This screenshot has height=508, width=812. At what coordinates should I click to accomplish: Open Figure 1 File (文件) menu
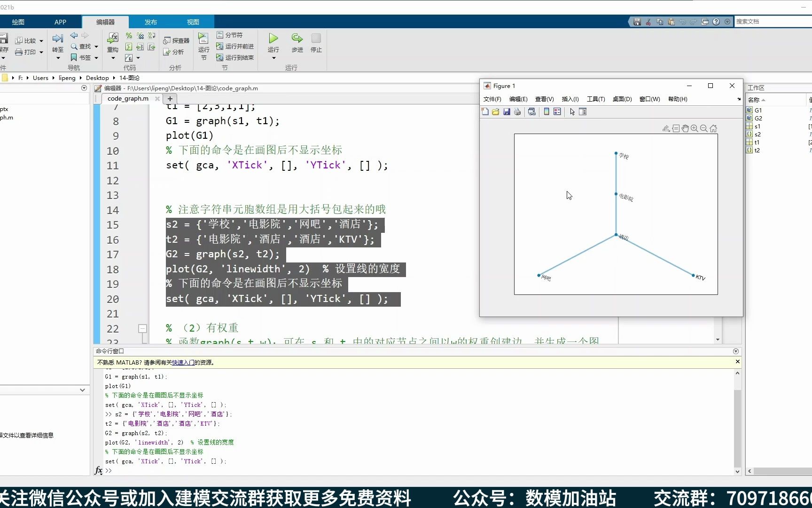[x=492, y=99]
